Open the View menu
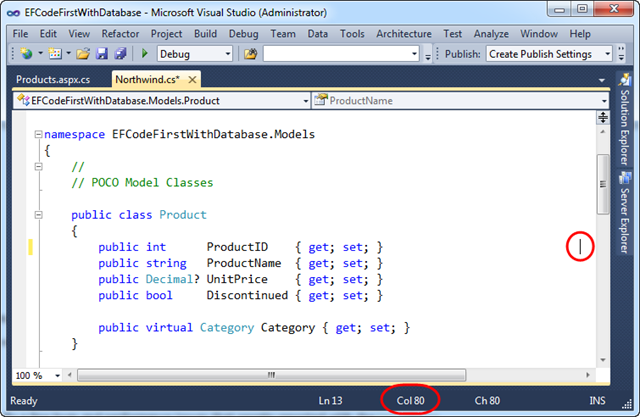Screen dimensions: 640x417 click(x=79, y=34)
